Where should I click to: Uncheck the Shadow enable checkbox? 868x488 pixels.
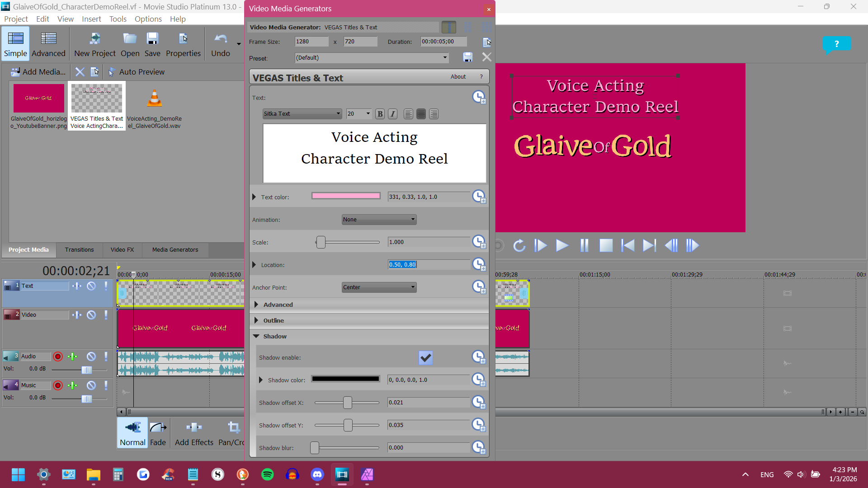pyautogui.click(x=425, y=357)
